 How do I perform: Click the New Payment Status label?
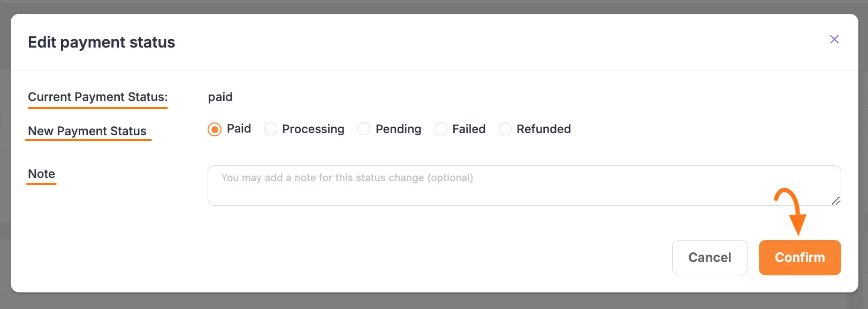coord(88,131)
